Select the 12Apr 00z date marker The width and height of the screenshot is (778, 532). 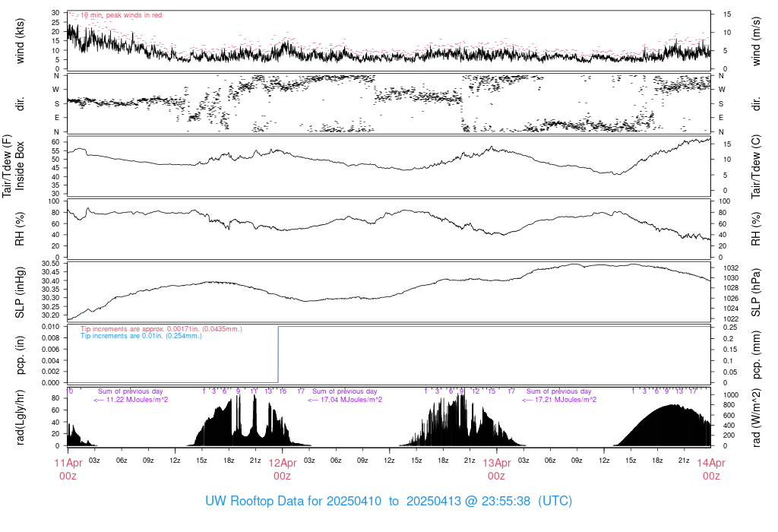tap(282, 469)
